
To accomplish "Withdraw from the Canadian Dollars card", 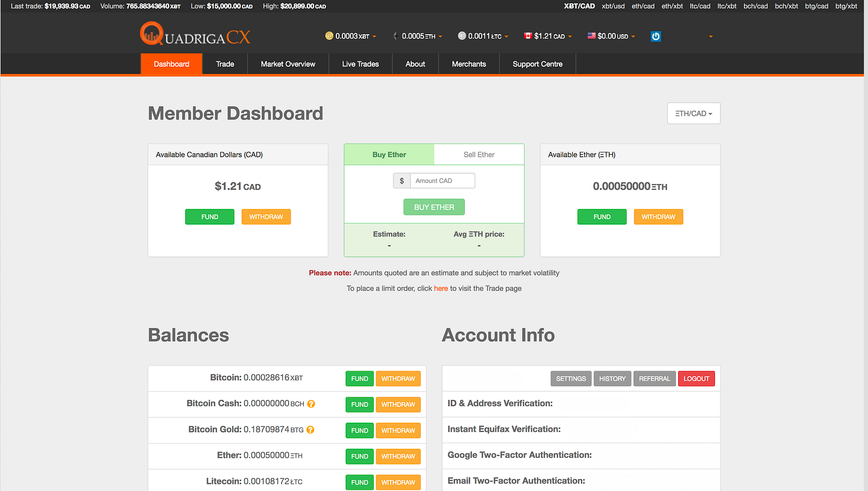I will tap(266, 217).
